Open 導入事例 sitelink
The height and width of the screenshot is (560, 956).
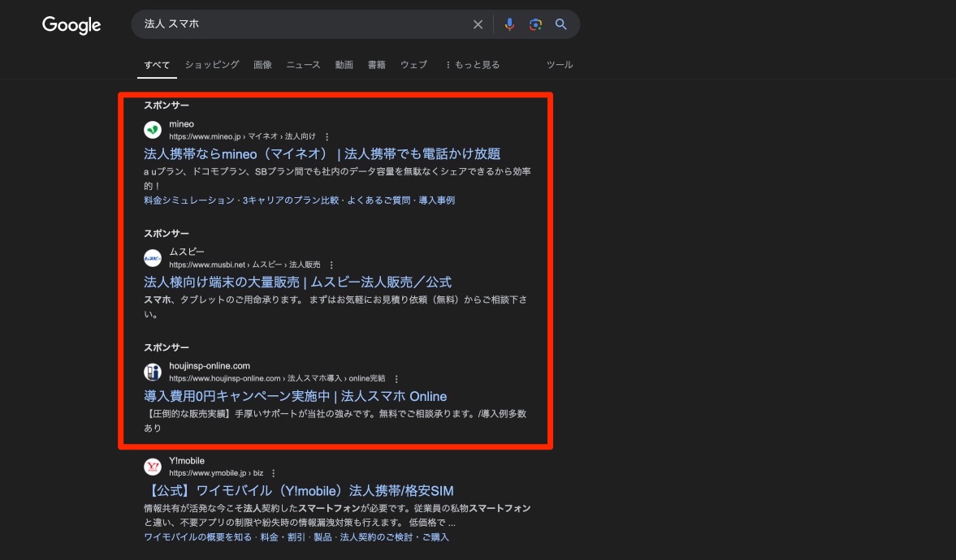point(436,200)
